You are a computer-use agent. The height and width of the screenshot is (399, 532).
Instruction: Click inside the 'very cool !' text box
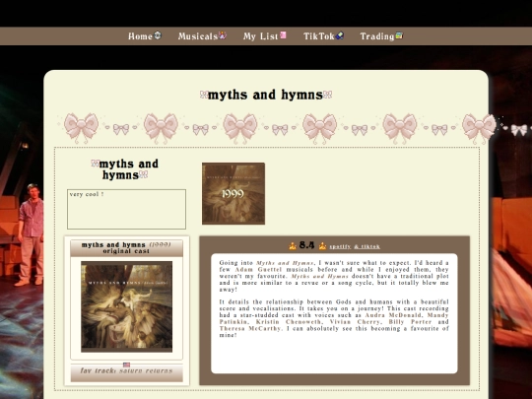(x=126, y=209)
